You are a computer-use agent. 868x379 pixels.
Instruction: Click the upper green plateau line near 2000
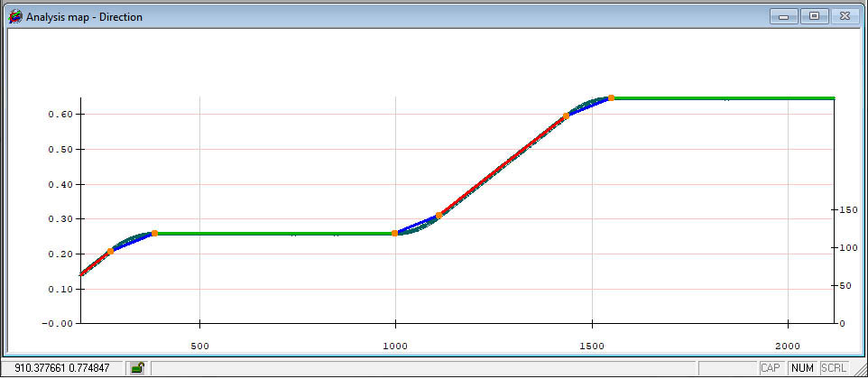[x=786, y=98]
